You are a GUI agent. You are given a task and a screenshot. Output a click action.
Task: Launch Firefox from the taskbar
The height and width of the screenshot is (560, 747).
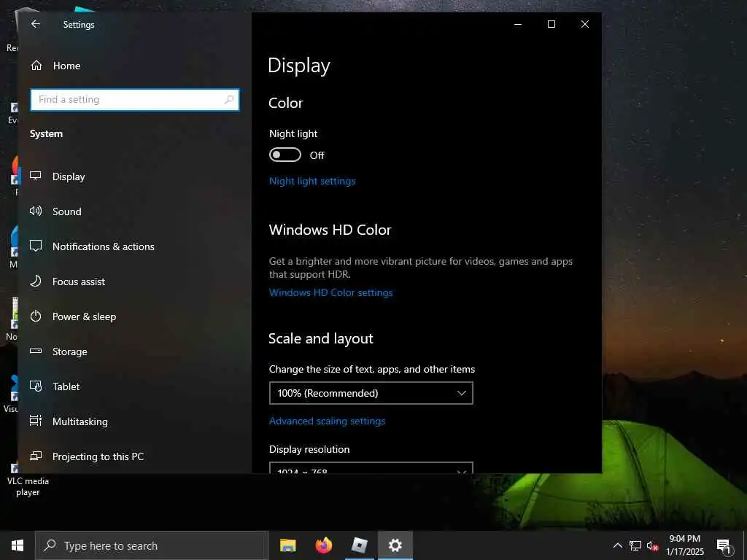(323, 545)
